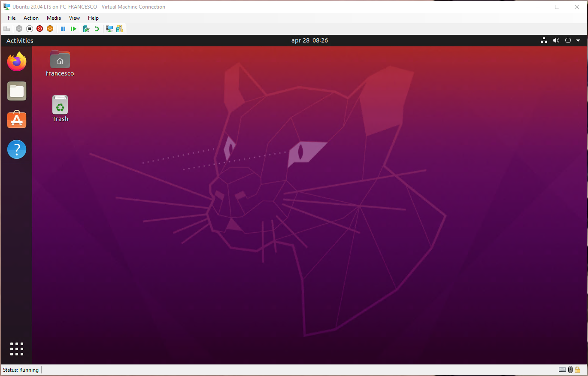588x376 pixels.
Task: Launch Firefox from the Ubuntu dock
Action: [16, 61]
